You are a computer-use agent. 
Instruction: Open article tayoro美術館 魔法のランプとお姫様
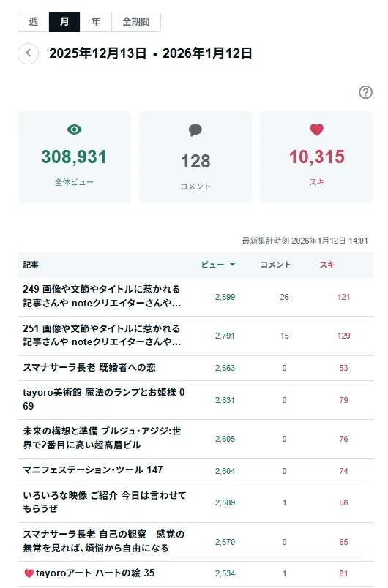coord(104,399)
